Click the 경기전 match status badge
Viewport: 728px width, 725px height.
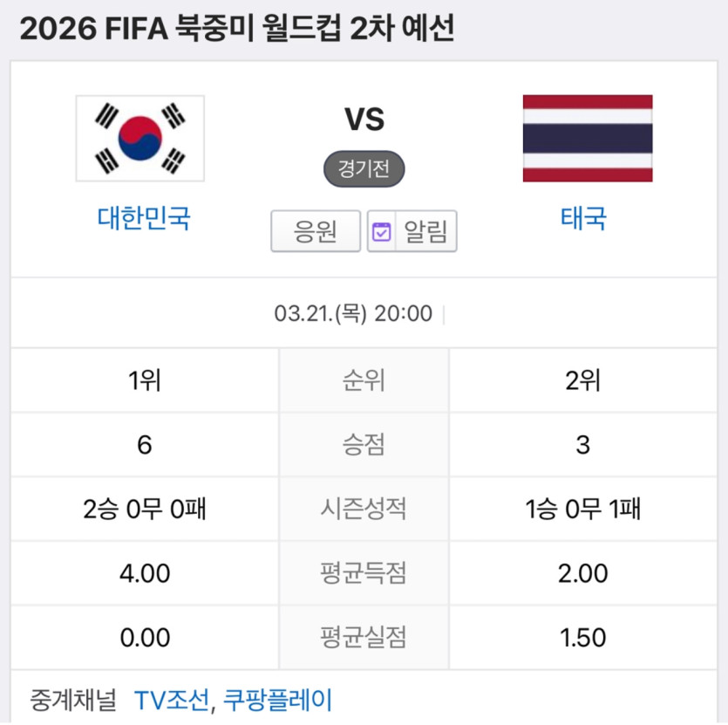[x=364, y=169]
